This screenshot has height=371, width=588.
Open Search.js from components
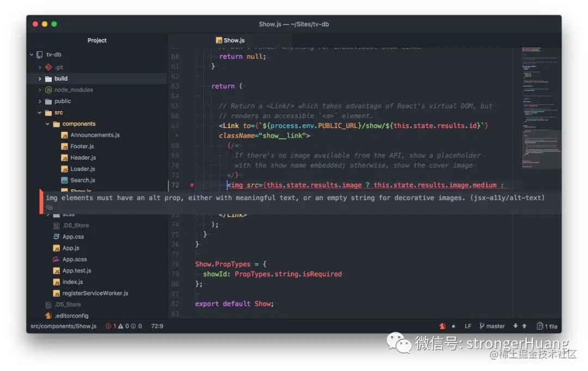83,180
